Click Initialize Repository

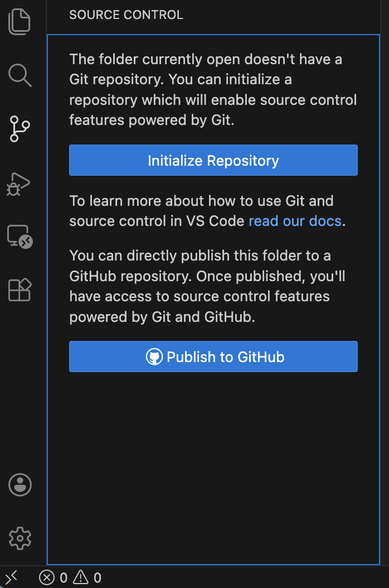point(213,161)
